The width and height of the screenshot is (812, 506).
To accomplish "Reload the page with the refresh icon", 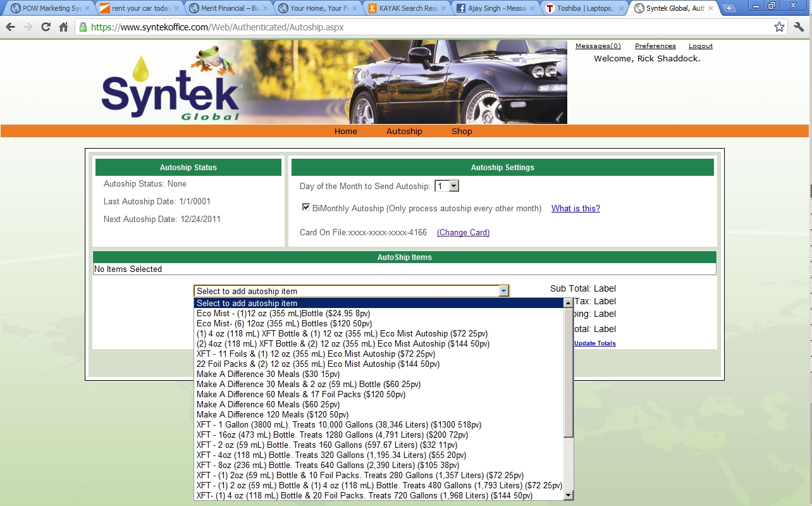I will point(46,27).
